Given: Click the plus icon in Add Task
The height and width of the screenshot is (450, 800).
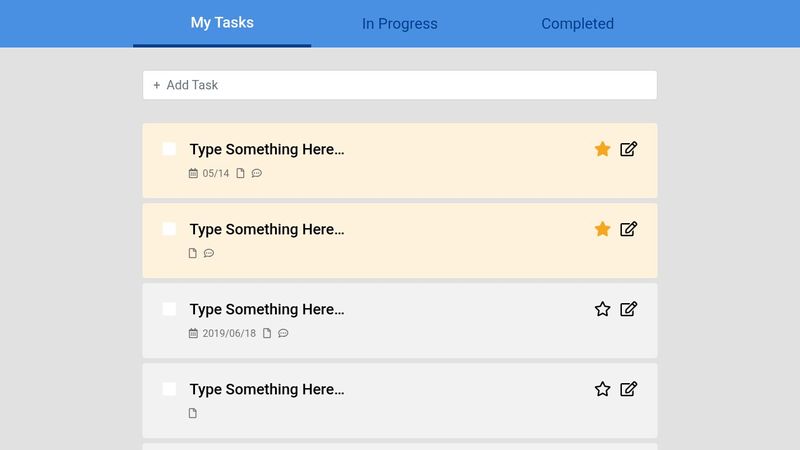Looking at the screenshot, I should (157, 85).
